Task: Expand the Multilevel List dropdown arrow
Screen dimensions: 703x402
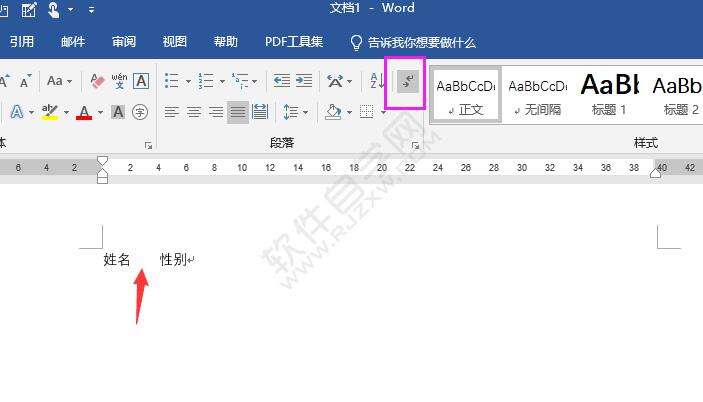Action: tap(255, 82)
